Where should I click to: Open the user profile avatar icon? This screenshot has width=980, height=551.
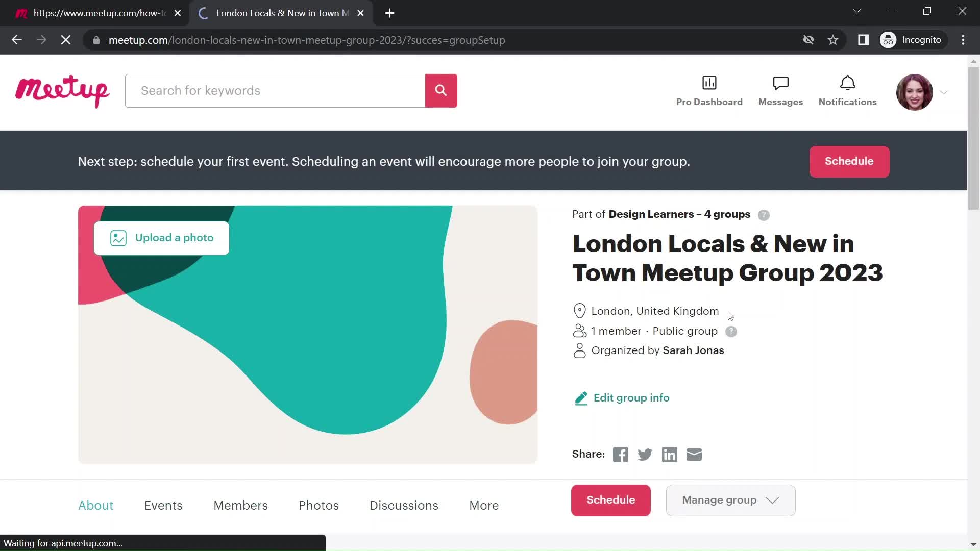coord(913,90)
